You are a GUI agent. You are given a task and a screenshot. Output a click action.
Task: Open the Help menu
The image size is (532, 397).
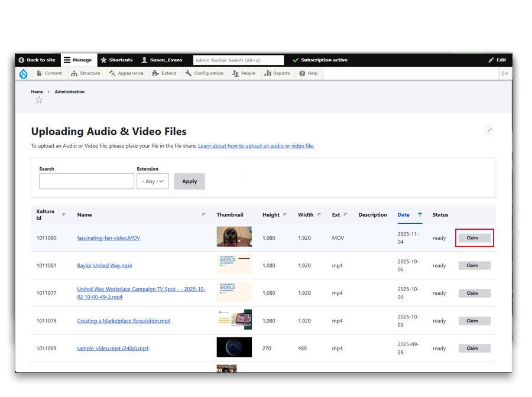click(x=309, y=73)
